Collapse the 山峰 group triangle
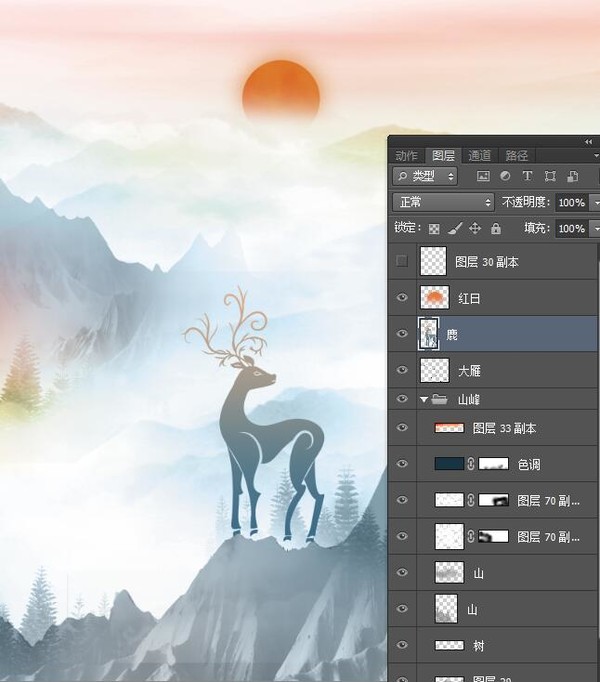The height and width of the screenshot is (682, 600). (424, 399)
